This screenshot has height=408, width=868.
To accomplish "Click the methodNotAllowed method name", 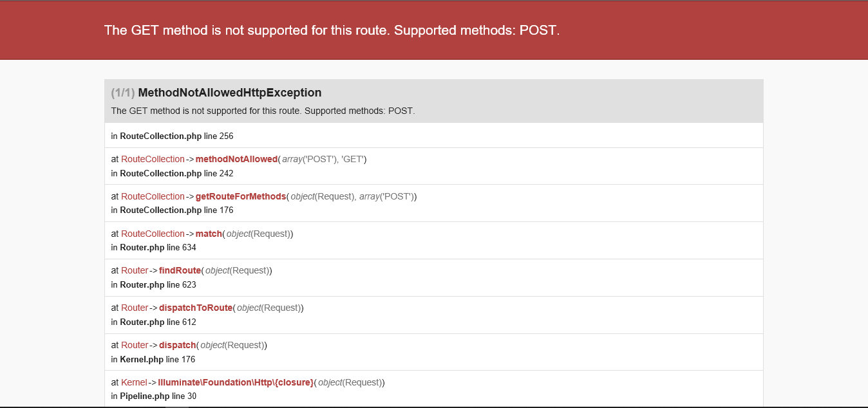I will pos(236,159).
